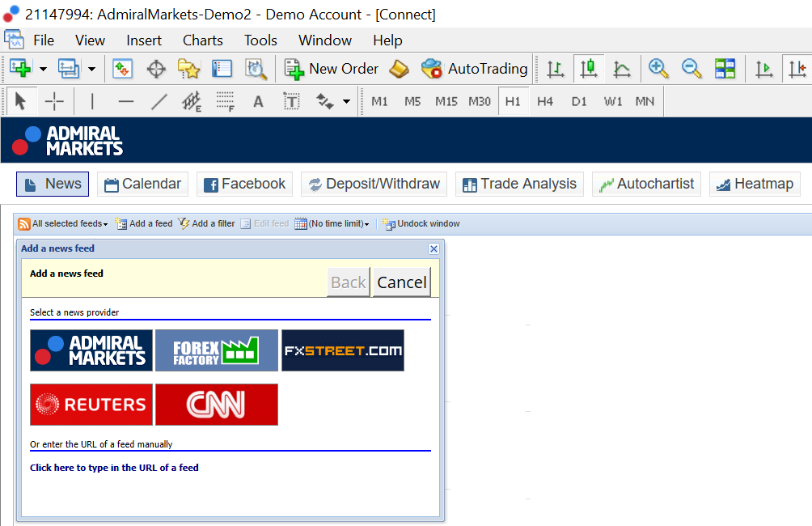Open the Market Watch icon

(x=123, y=69)
